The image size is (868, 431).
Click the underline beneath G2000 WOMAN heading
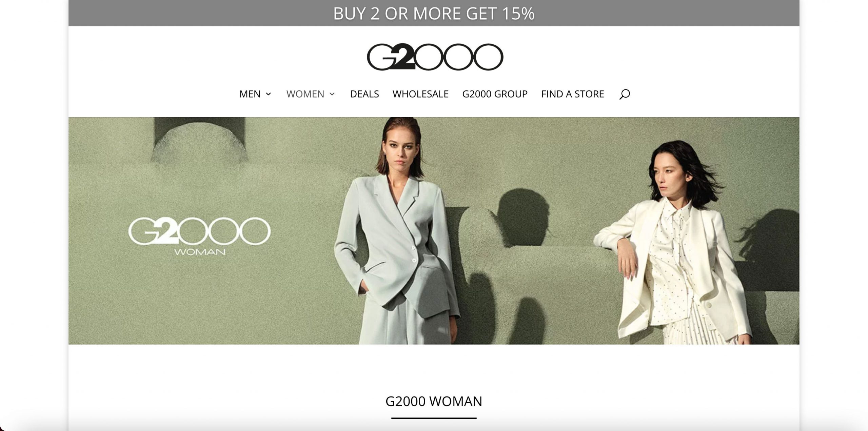pos(434,418)
